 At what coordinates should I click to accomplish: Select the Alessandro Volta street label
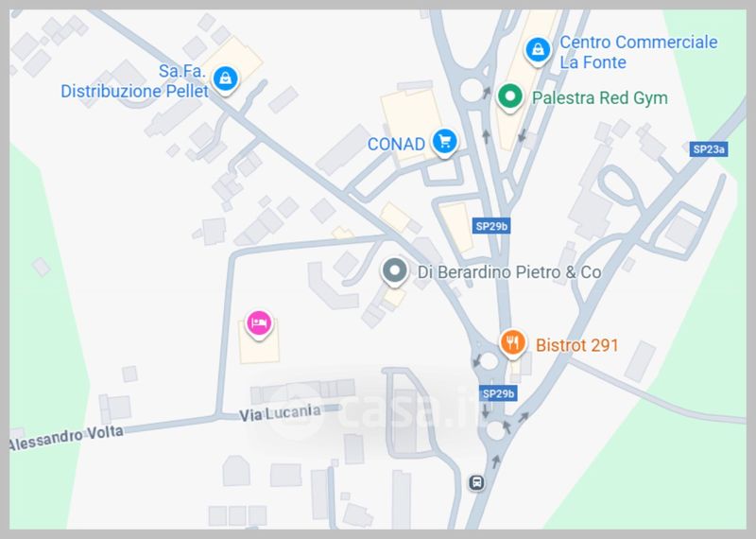(x=66, y=437)
